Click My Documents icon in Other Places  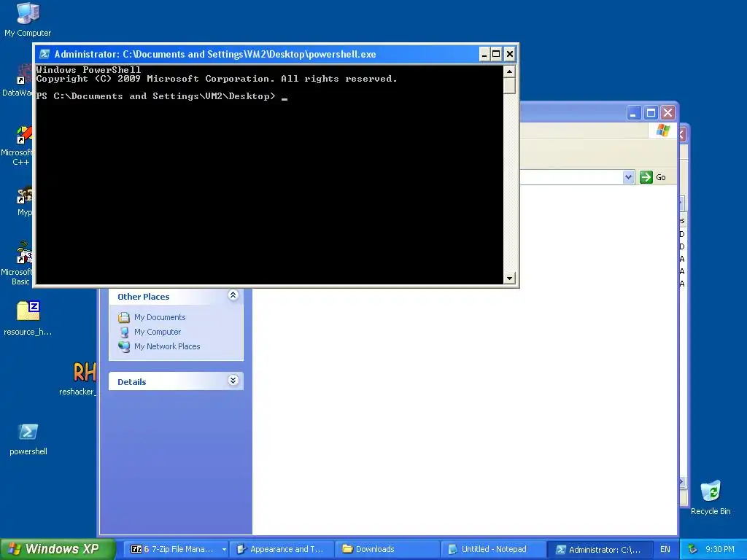pyautogui.click(x=124, y=317)
